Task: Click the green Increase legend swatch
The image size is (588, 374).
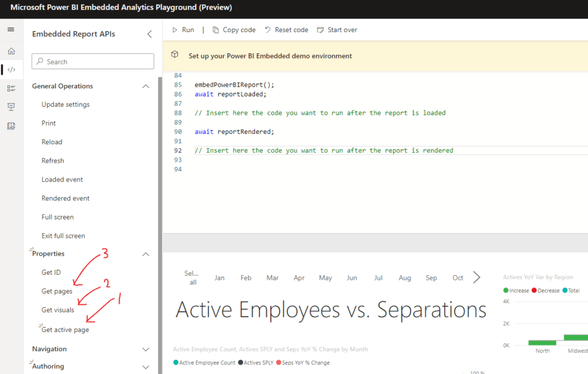Action: pyautogui.click(x=506, y=291)
